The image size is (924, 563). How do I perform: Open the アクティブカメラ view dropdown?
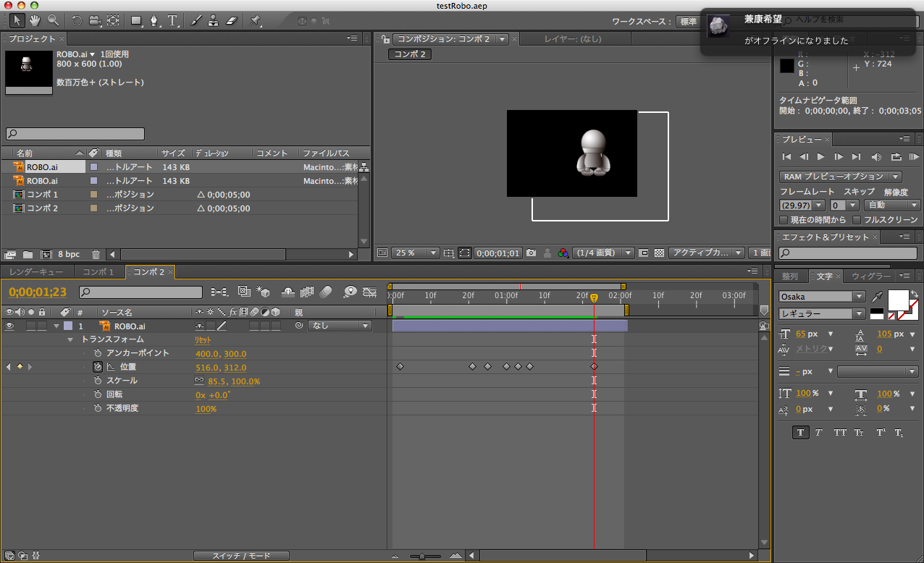pyautogui.click(x=706, y=253)
